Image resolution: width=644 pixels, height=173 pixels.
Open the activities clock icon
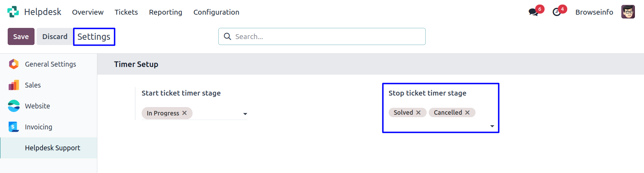coord(557,12)
